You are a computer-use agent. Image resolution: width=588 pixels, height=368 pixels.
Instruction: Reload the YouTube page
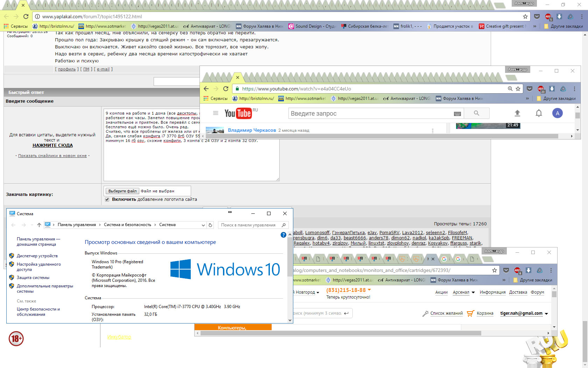pyautogui.click(x=226, y=89)
